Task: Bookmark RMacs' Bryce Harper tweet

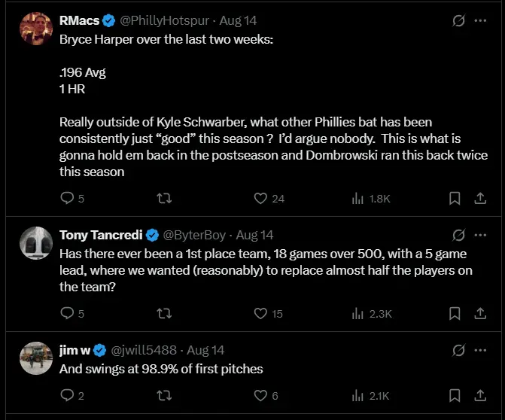Action: [455, 199]
